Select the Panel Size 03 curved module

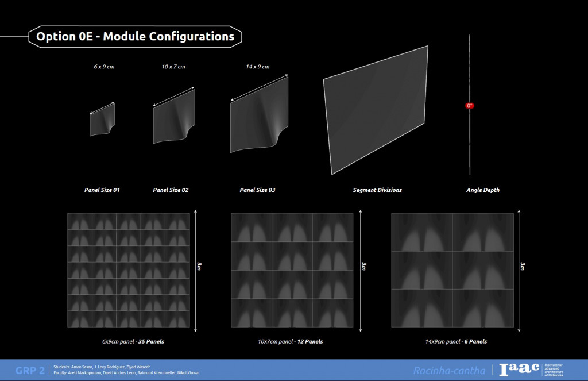[259, 117]
